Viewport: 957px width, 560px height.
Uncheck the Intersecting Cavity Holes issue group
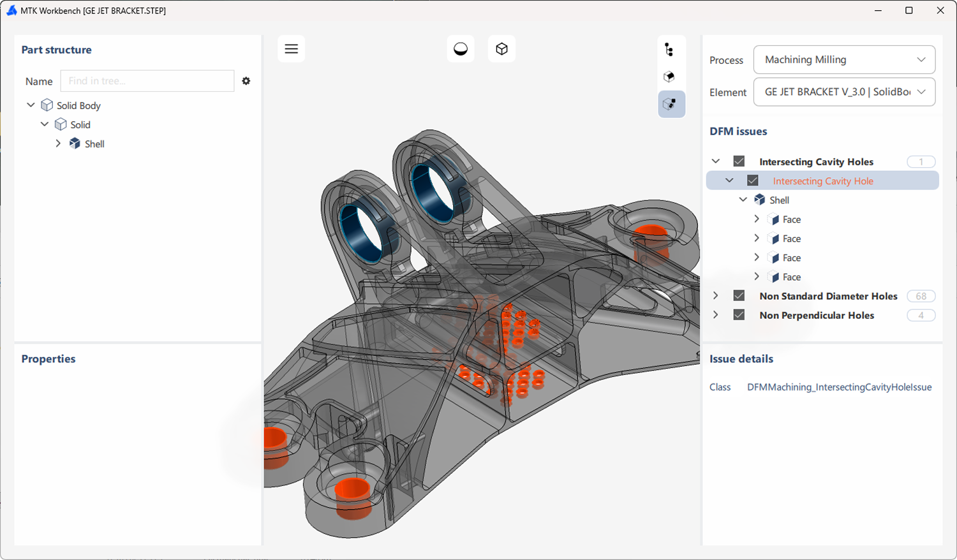click(738, 161)
